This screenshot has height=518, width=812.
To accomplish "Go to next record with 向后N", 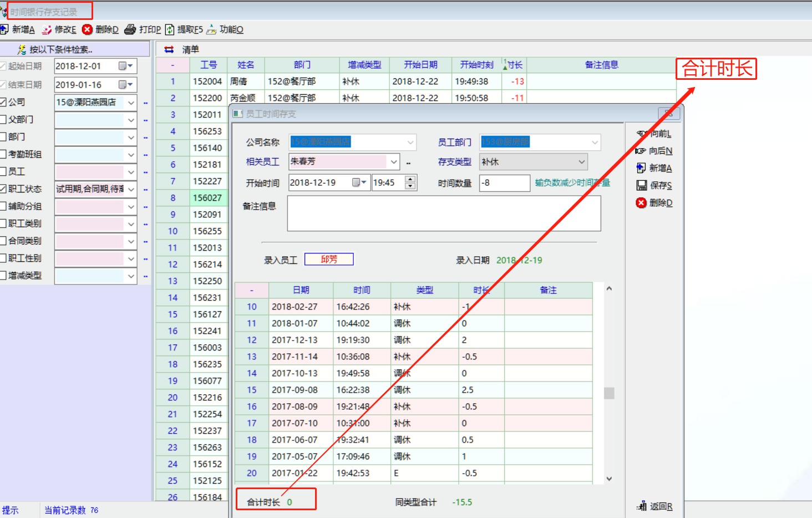I will coord(641,151).
